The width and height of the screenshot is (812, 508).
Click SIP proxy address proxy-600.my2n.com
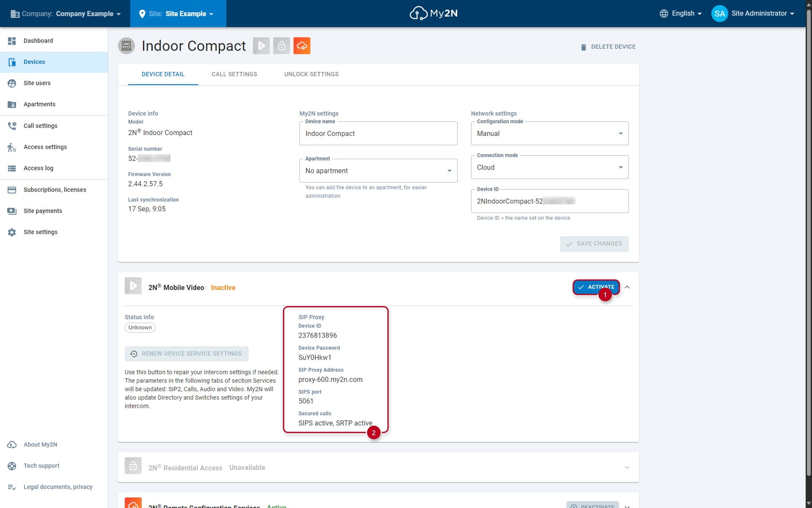(x=330, y=379)
